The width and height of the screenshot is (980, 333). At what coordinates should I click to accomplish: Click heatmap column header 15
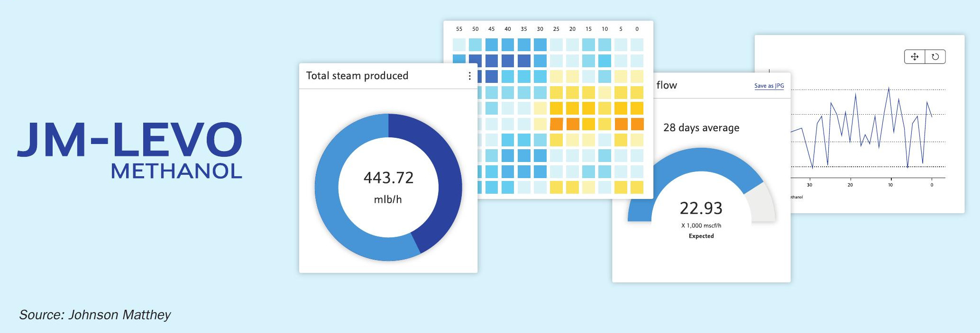588,29
